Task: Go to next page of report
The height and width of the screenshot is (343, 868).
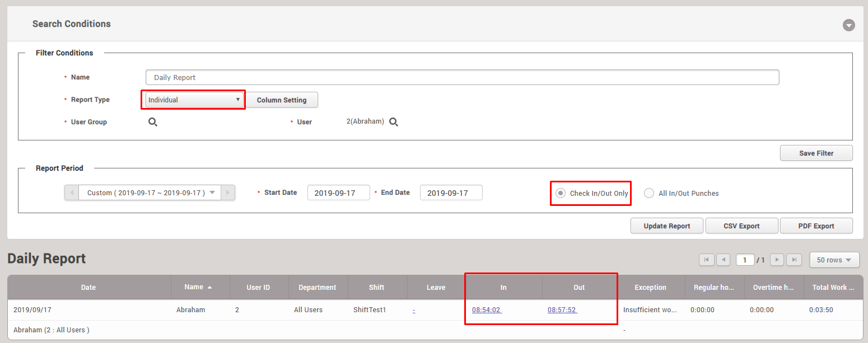Action: [x=777, y=260]
